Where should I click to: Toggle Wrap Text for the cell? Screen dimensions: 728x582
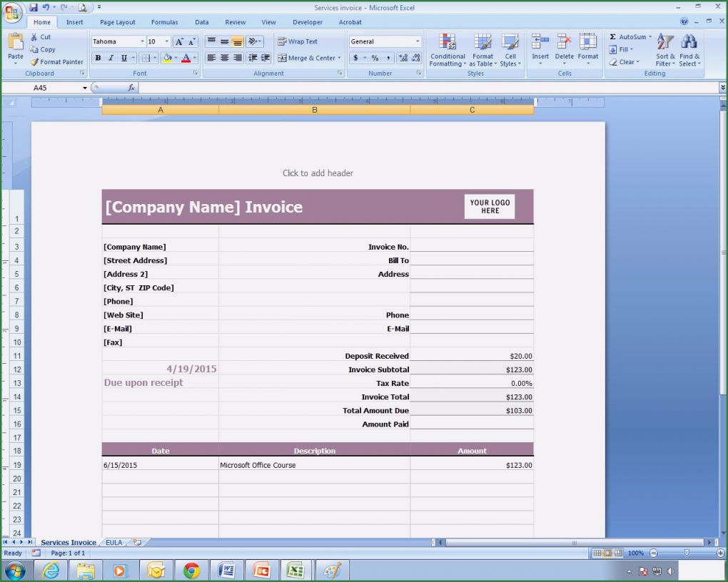click(298, 41)
